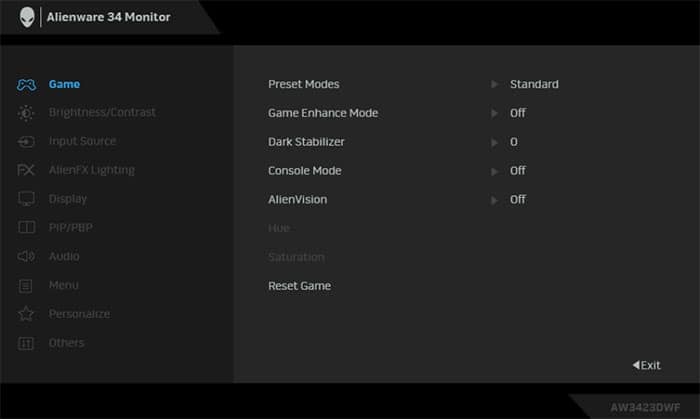Image resolution: width=700 pixels, height=419 pixels.
Task: Click the Exit button
Action: [x=646, y=365]
